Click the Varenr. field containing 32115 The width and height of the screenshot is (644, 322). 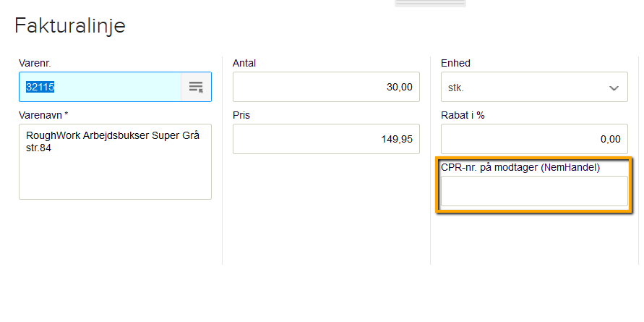click(x=100, y=87)
